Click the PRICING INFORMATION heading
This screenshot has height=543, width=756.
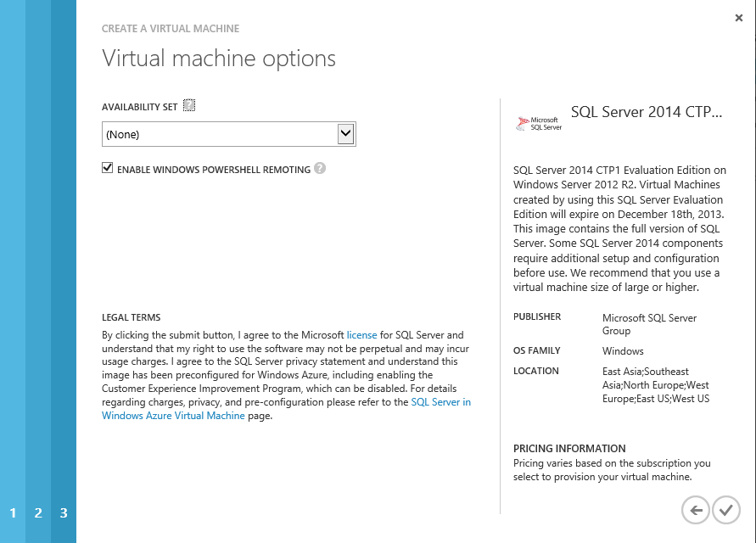(x=569, y=449)
